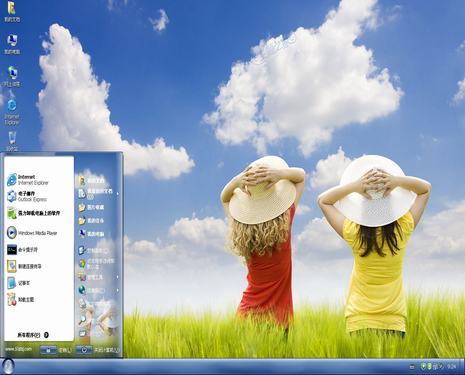Open Windows Media Player from the Start menu
The height and width of the screenshot is (375, 465).
click(x=32, y=233)
